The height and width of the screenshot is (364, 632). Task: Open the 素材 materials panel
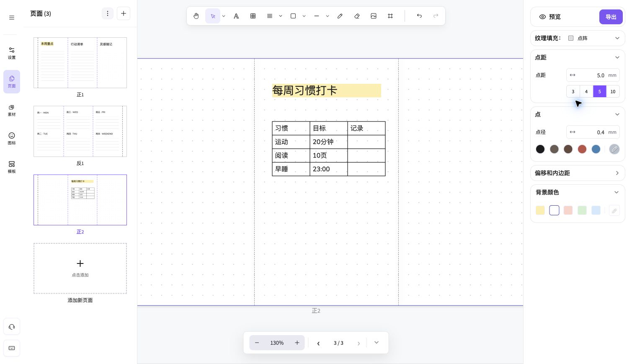click(12, 110)
